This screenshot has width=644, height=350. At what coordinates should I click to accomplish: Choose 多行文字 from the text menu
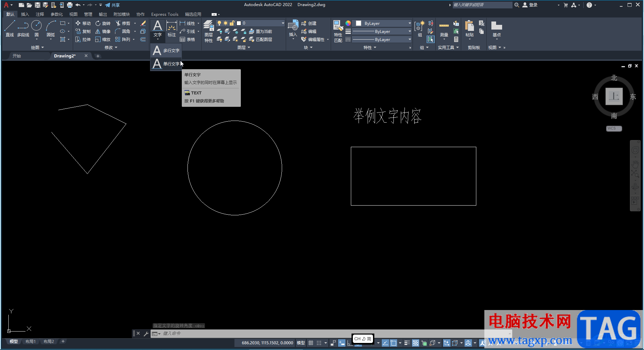pyautogui.click(x=166, y=50)
